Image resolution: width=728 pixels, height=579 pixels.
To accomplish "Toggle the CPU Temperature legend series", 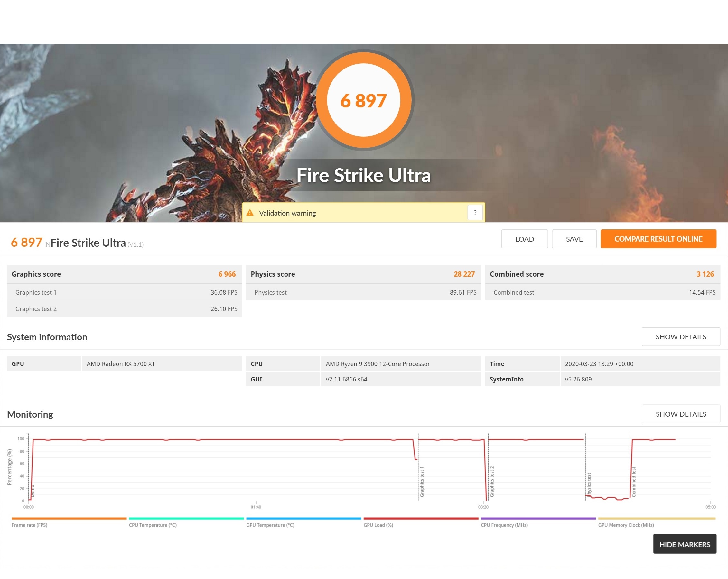I will [153, 525].
